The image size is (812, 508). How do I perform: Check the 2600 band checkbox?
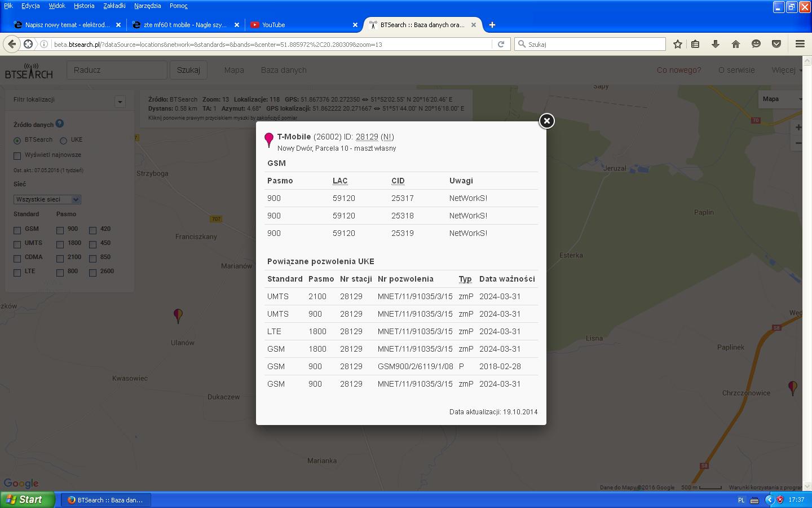click(x=92, y=273)
